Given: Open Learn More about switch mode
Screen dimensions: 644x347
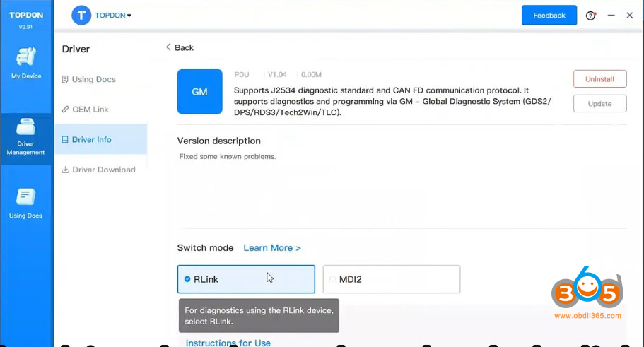Looking at the screenshot, I should pos(272,248).
